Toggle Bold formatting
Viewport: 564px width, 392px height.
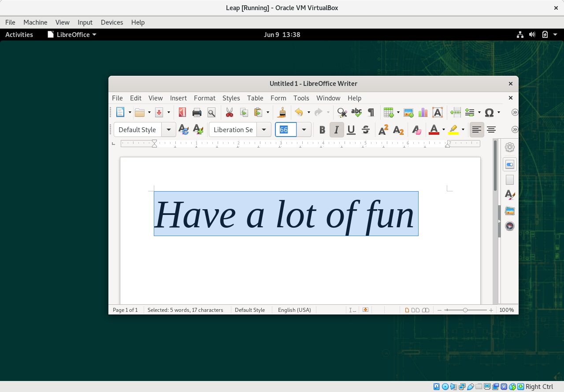pyautogui.click(x=322, y=130)
